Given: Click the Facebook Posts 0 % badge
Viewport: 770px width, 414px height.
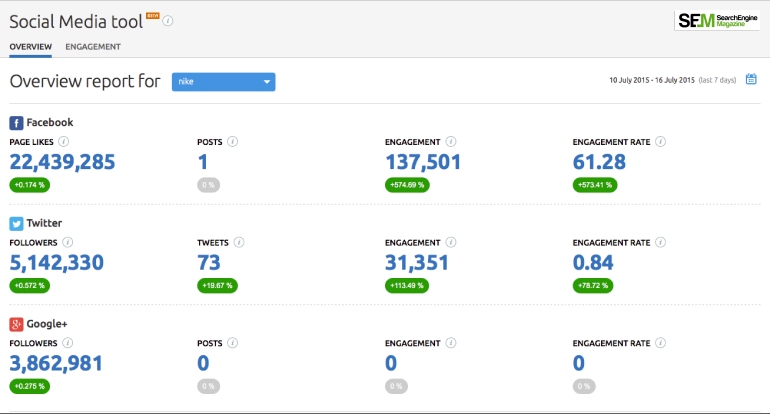Looking at the screenshot, I should coord(209,185).
